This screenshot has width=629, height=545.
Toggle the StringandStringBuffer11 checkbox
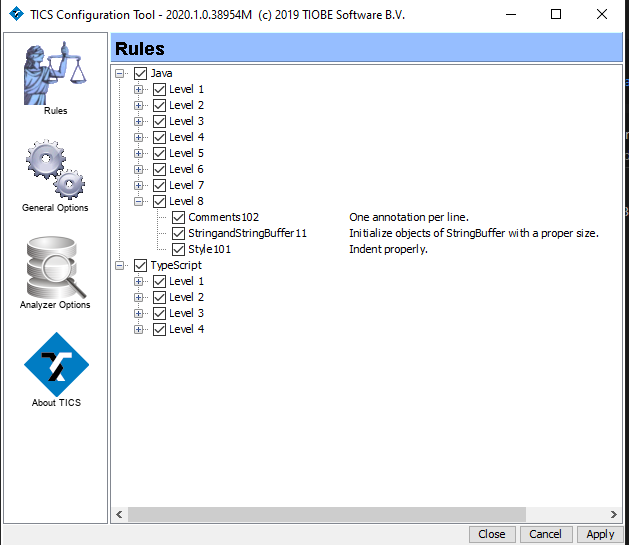point(178,233)
